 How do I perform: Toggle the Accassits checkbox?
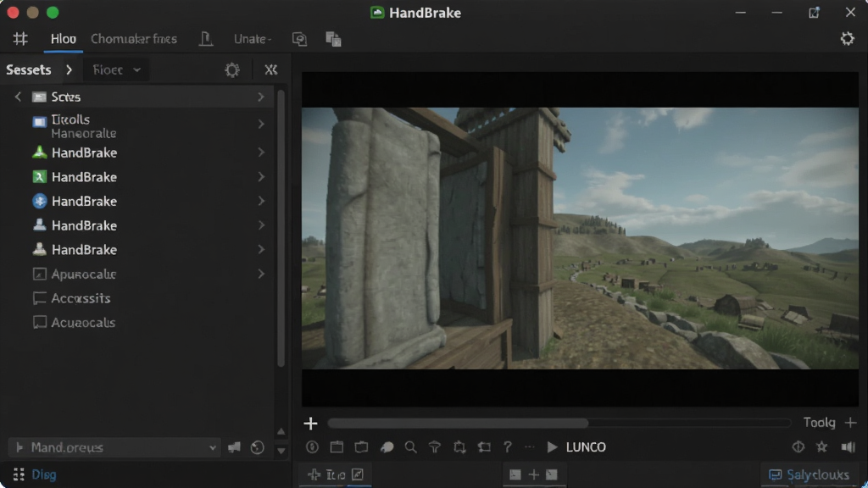click(39, 298)
